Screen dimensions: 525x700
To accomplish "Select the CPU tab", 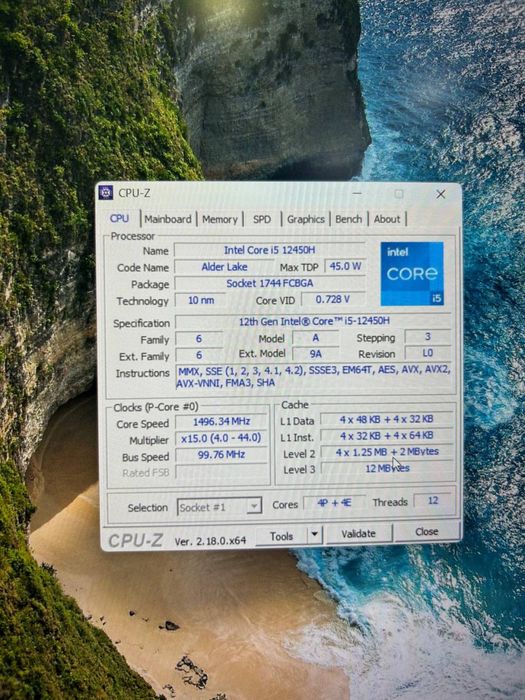I will pos(120,218).
